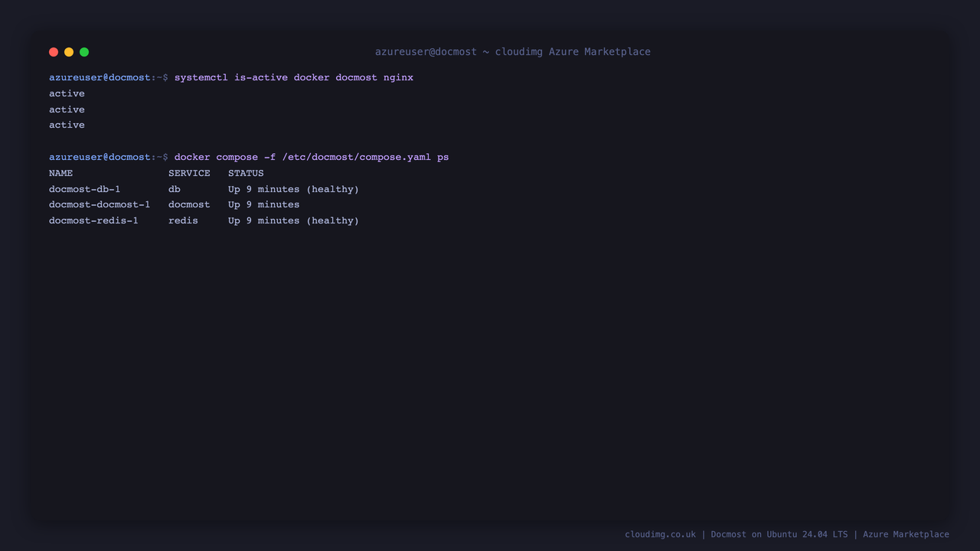Image resolution: width=980 pixels, height=551 pixels.
Task: Click container name 'docmost-docmost-1'
Action: (100, 204)
